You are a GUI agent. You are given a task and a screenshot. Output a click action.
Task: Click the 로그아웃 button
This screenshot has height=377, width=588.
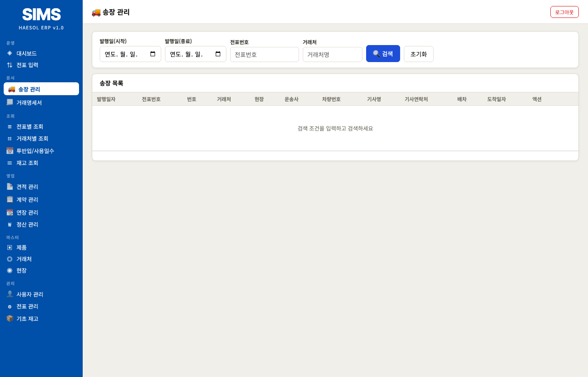pyautogui.click(x=564, y=12)
